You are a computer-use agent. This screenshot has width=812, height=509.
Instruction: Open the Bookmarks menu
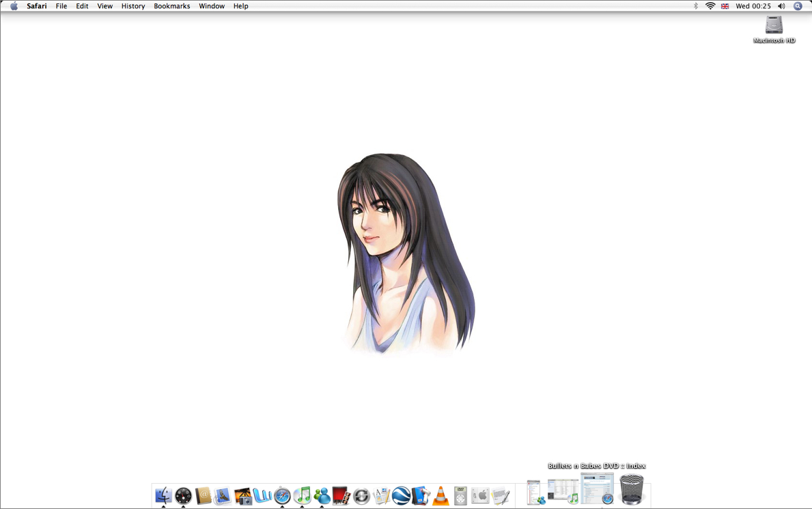click(172, 6)
